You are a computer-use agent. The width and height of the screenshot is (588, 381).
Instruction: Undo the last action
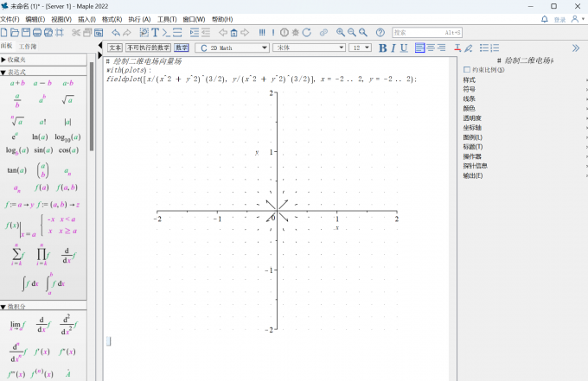pyautogui.click(x=116, y=33)
